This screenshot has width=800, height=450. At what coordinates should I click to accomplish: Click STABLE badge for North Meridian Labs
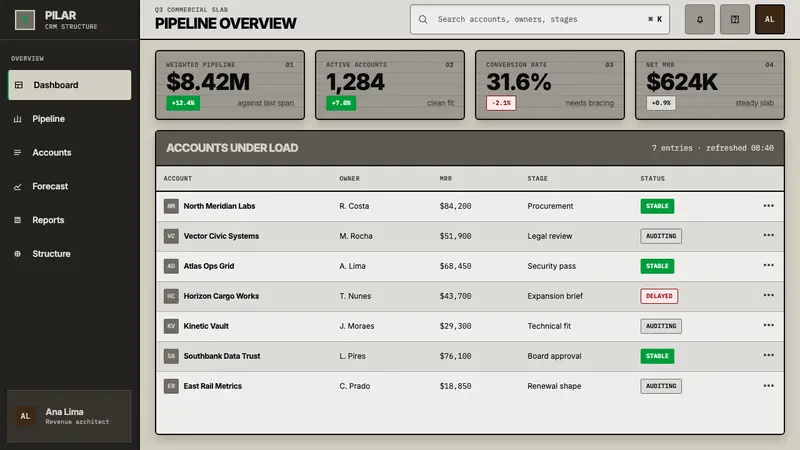[x=657, y=206]
